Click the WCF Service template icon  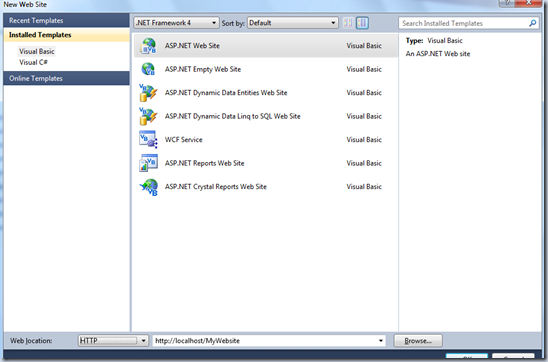tap(148, 139)
